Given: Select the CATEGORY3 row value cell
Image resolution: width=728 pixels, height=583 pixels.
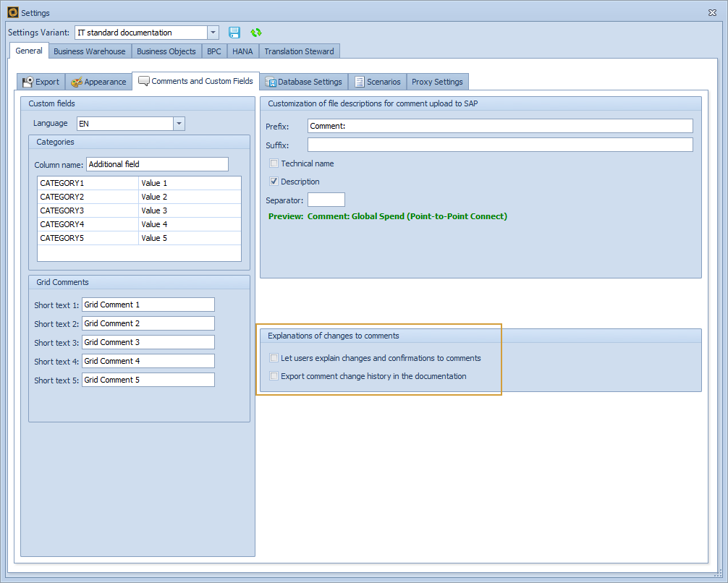Looking at the screenshot, I should point(189,210).
